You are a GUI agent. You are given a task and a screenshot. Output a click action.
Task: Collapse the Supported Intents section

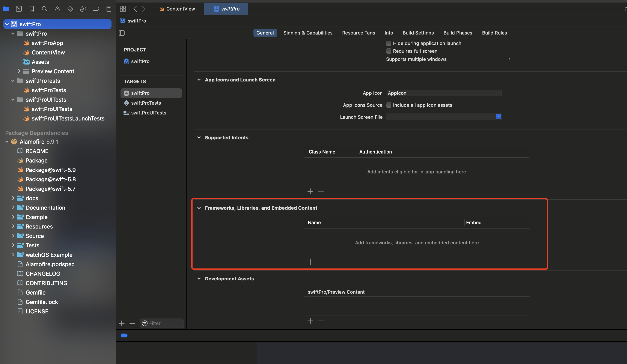[199, 138]
